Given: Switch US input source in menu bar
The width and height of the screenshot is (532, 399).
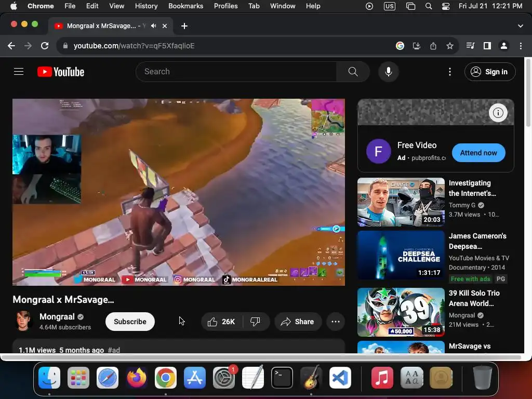Looking at the screenshot, I should tap(390, 6).
